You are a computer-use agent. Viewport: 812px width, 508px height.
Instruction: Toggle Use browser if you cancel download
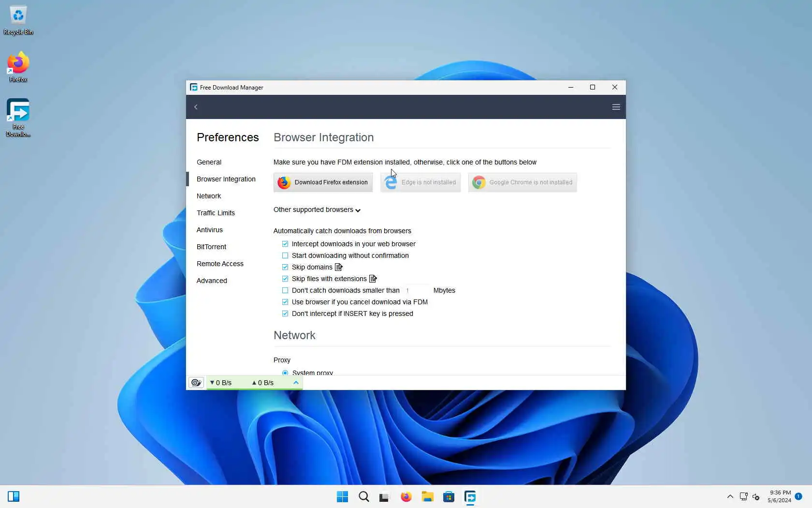point(285,302)
